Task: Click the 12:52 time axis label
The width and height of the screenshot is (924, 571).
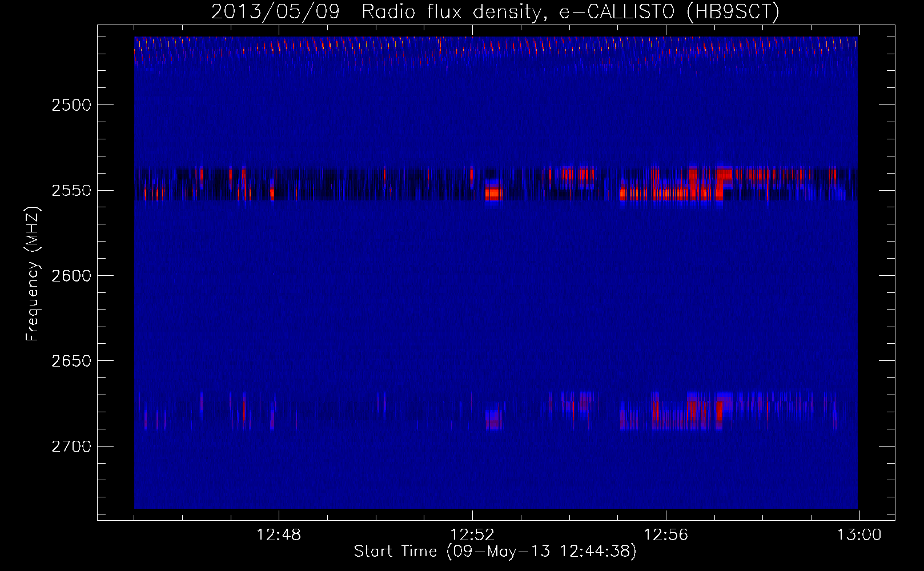Action: point(472,535)
